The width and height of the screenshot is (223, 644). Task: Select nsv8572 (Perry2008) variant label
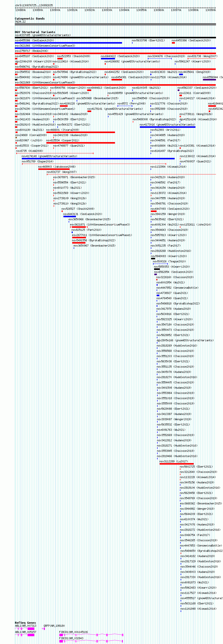[132, 103]
